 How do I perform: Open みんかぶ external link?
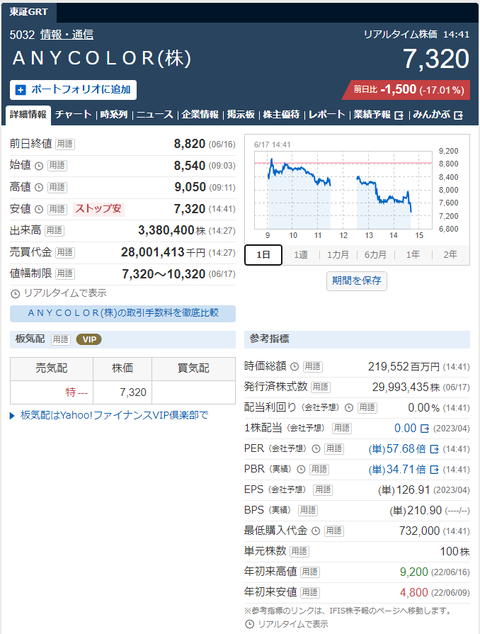click(x=438, y=115)
